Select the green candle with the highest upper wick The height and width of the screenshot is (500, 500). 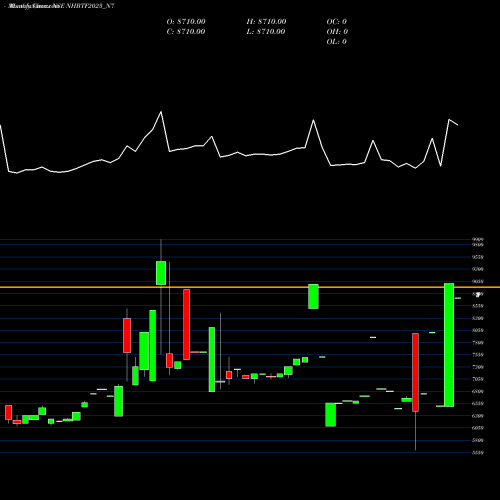pos(161,273)
